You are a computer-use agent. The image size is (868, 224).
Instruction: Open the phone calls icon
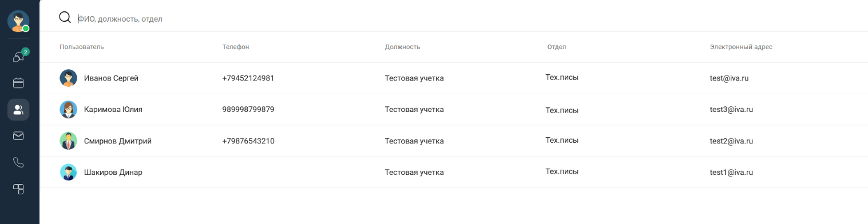[x=18, y=163]
